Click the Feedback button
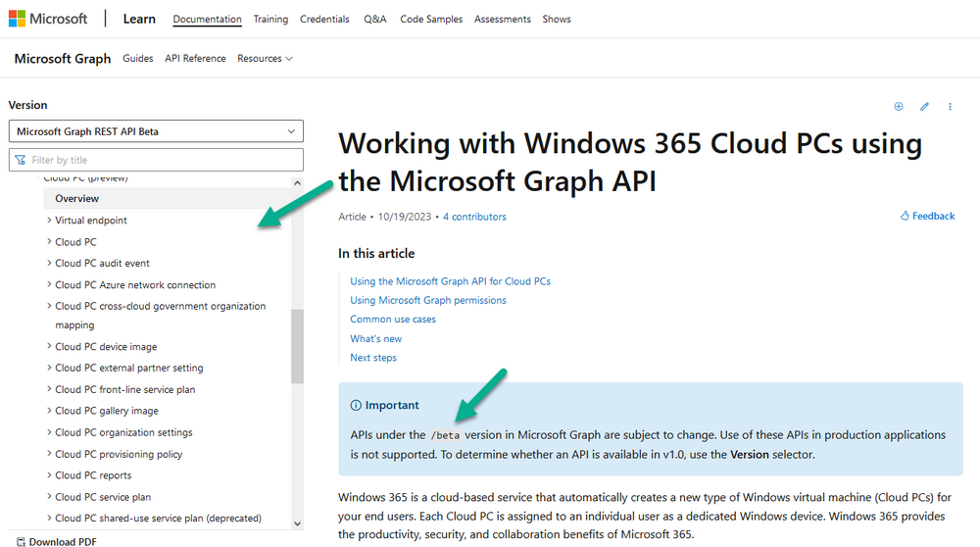 click(927, 216)
